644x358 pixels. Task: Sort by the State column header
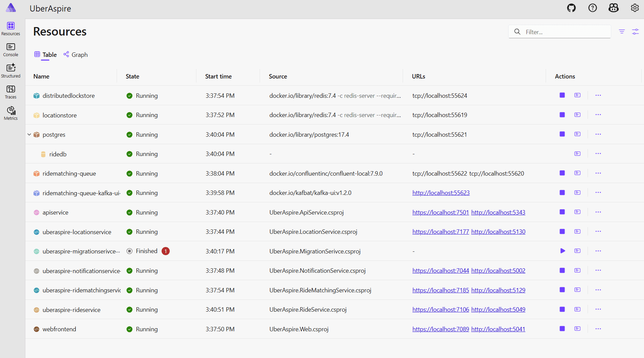133,76
